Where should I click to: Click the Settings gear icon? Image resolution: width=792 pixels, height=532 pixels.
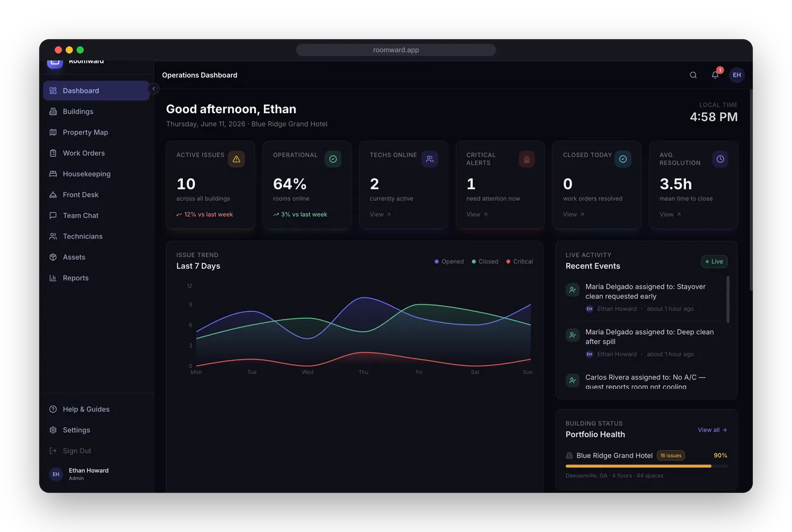pyautogui.click(x=53, y=430)
